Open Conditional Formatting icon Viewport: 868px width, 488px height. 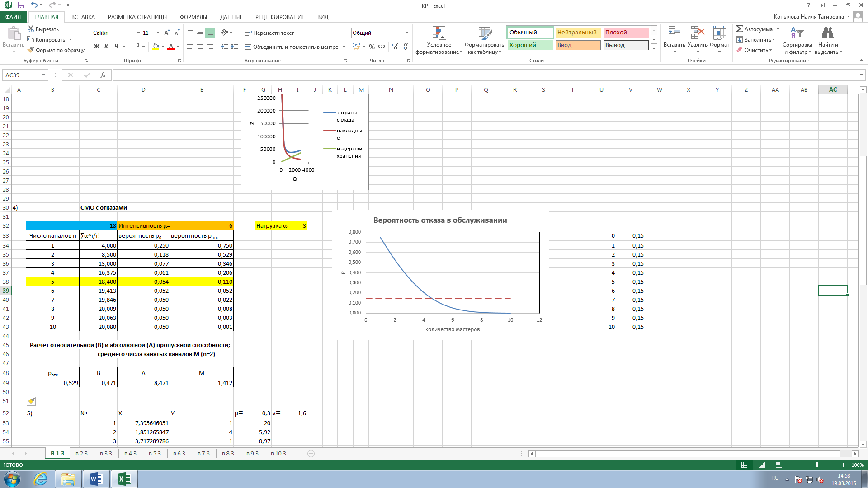coord(439,33)
